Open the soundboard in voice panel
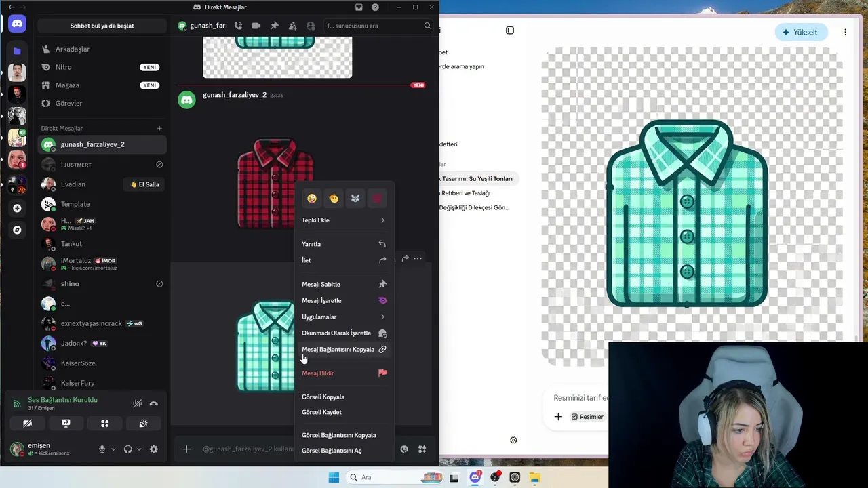 tap(143, 423)
